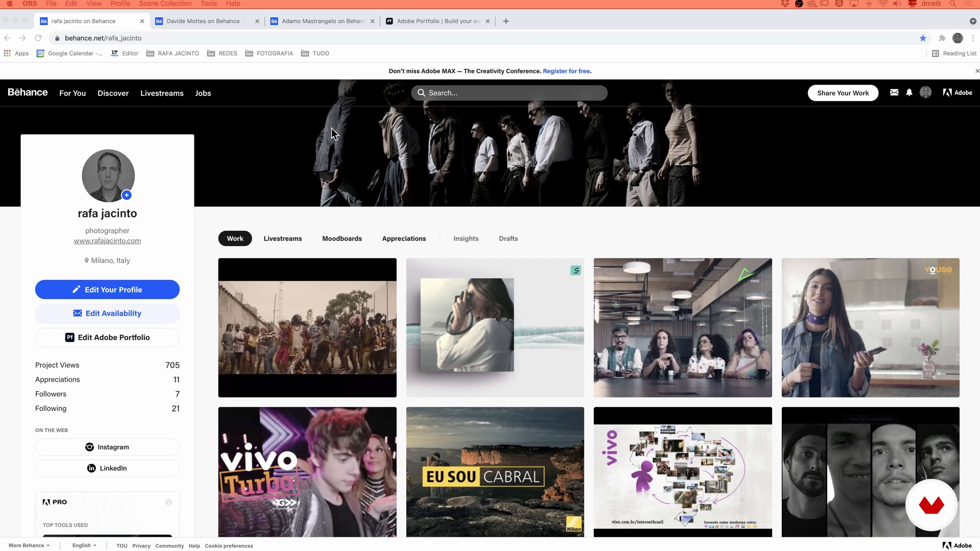
Task: Reload the page with the refresh icon
Action: click(38, 38)
